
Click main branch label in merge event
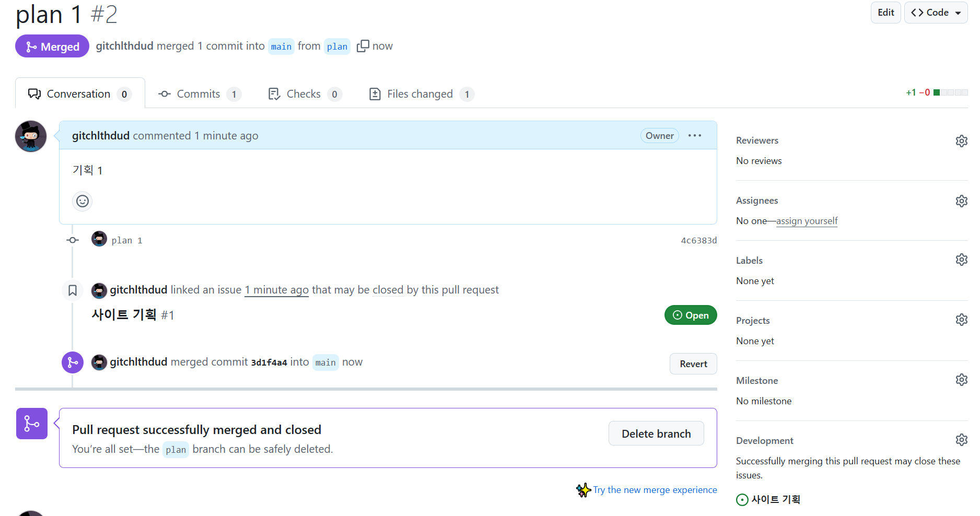pos(325,362)
